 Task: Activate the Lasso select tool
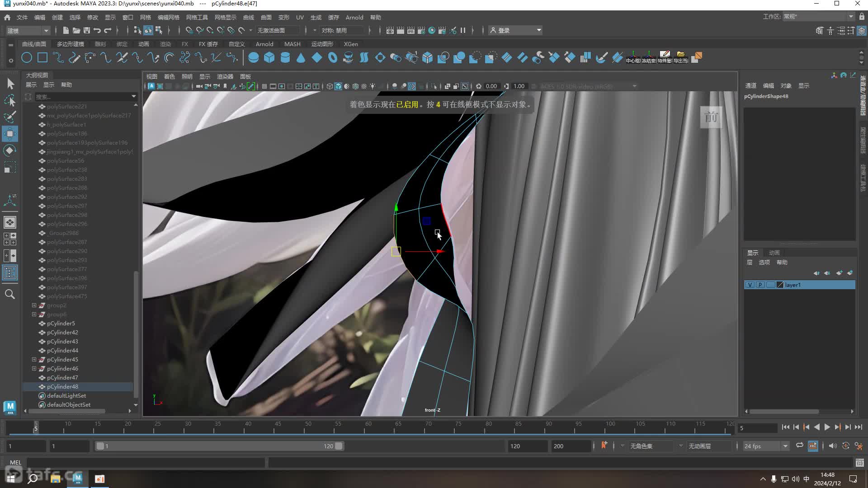click(10, 100)
